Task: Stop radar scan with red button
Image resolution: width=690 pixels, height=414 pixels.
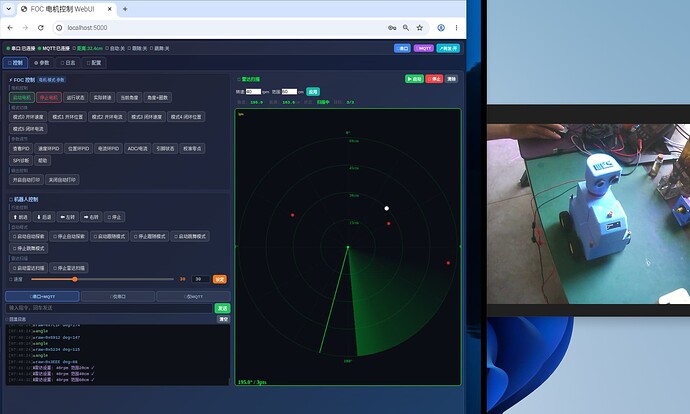Action: pyautogui.click(x=434, y=79)
